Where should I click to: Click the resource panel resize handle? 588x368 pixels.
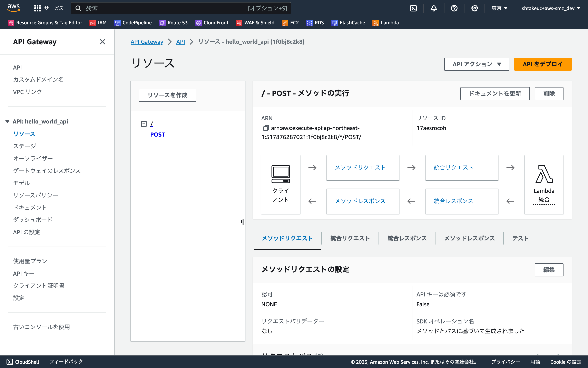[242, 222]
